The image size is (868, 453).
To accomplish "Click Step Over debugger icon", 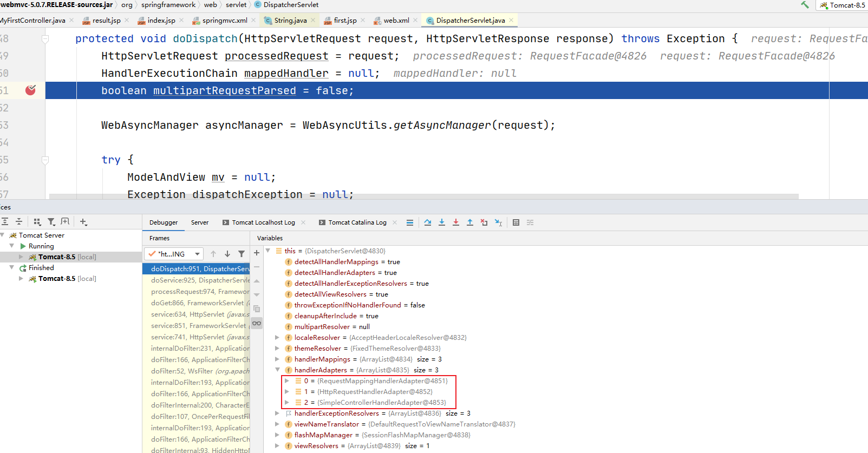I will pos(428,222).
